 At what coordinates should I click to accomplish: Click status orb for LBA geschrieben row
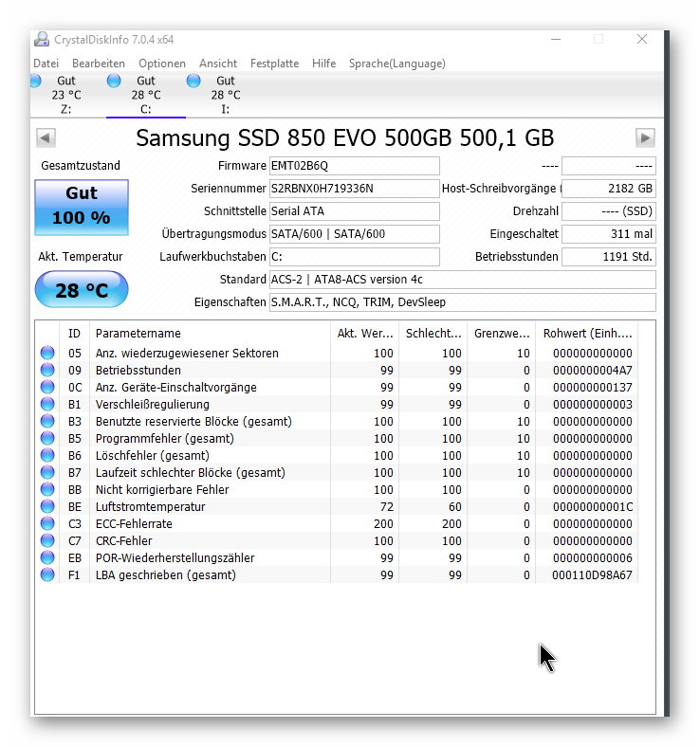tap(47, 575)
